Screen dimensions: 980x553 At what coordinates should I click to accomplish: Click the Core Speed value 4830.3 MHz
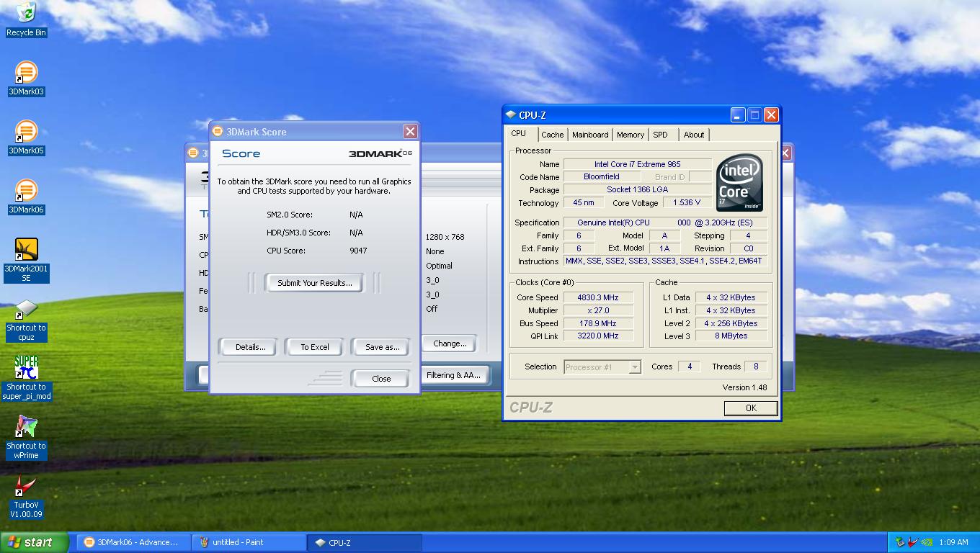598,297
